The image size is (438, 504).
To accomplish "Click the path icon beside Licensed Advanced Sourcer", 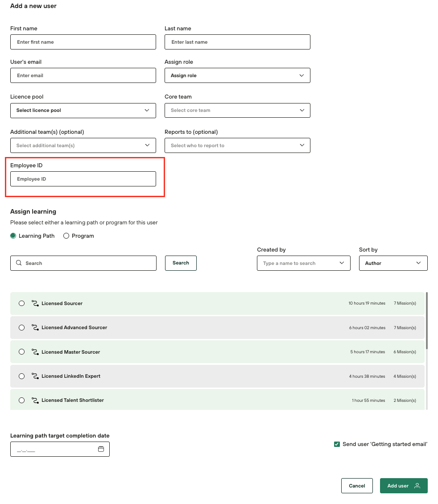I will pyautogui.click(x=35, y=327).
